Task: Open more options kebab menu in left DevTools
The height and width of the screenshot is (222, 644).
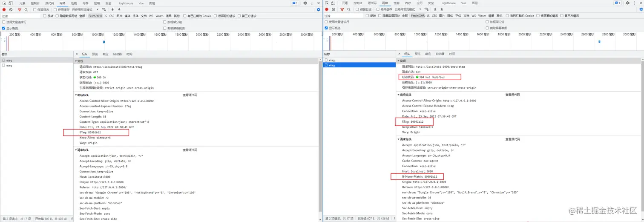Action: [312, 3]
